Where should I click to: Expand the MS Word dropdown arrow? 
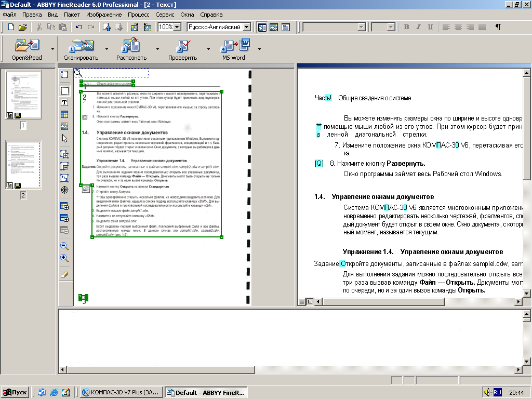(259, 49)
